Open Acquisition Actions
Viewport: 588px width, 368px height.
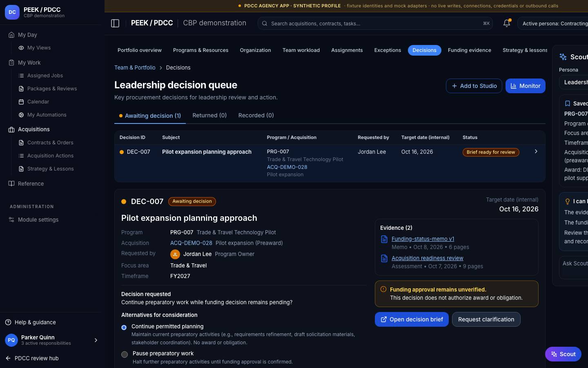pyautogui.click(x=50, y=156)
